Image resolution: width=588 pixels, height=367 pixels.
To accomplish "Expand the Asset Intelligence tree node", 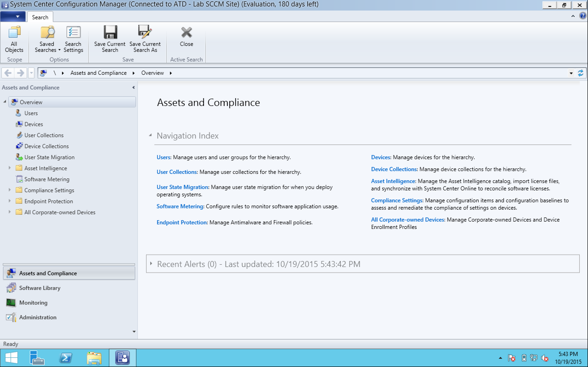I will point(9,168).
